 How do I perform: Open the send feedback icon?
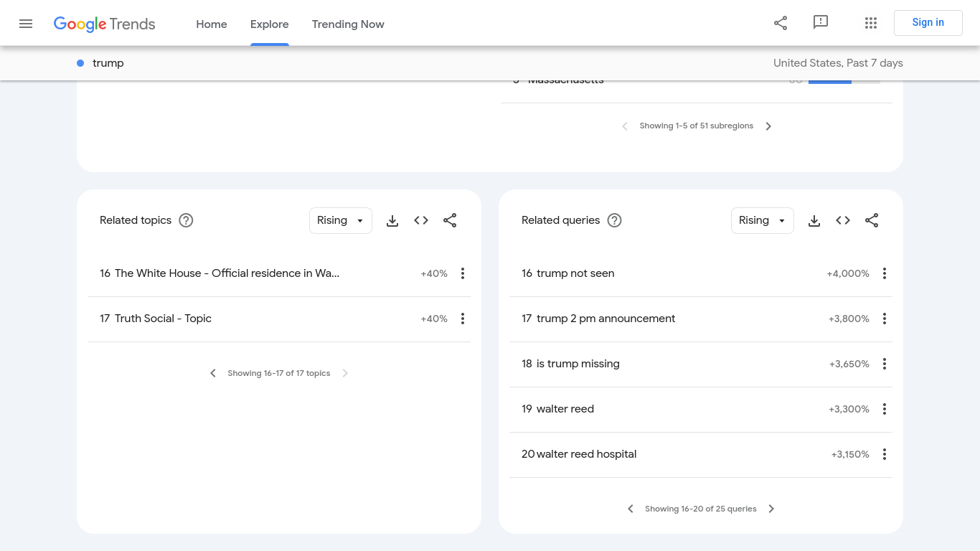(x=821, y=23)
